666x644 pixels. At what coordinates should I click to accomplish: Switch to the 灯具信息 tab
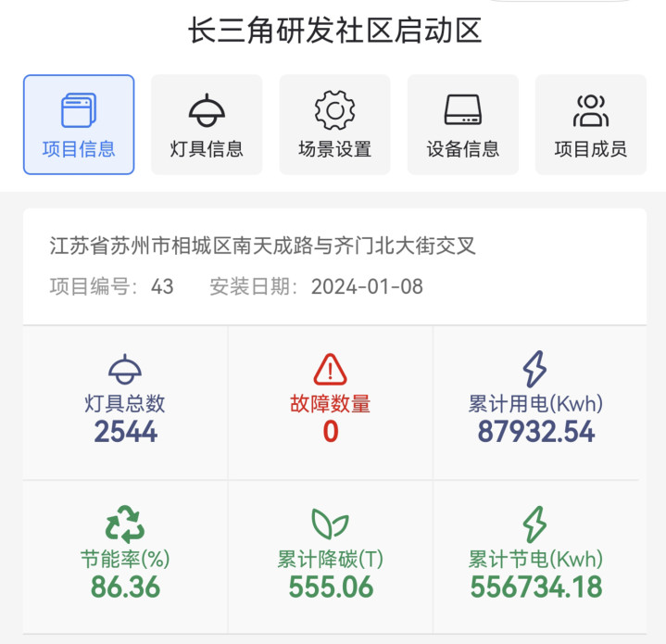click(x=207, y=124)
